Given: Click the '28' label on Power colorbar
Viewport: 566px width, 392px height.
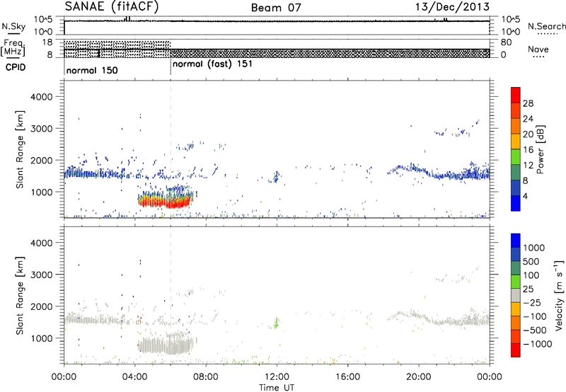Looking at the screenshot, I should [x=528, y=103].
